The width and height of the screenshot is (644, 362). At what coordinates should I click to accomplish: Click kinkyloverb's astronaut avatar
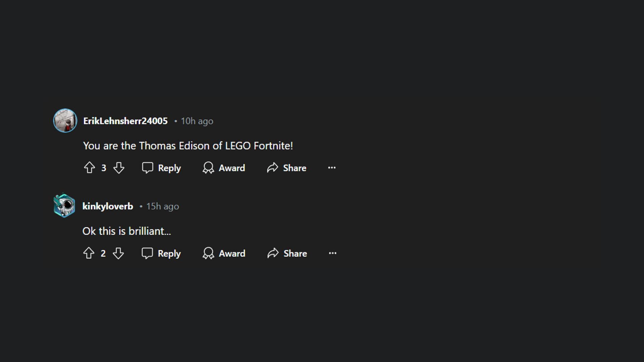(64, 205)
